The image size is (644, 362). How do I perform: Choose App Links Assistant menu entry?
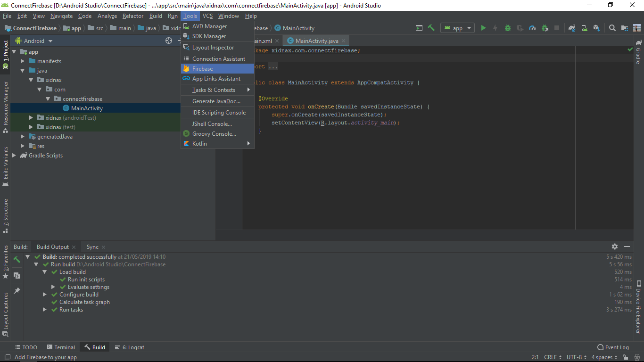click(217, 79)
